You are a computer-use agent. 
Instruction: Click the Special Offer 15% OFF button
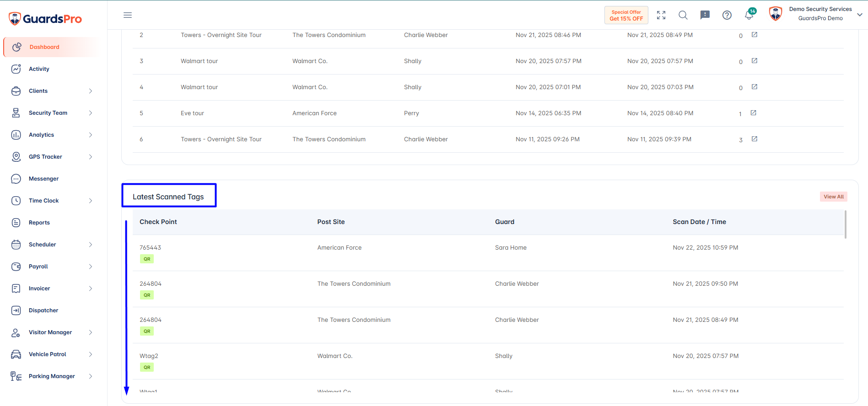(x=626, y=16)
